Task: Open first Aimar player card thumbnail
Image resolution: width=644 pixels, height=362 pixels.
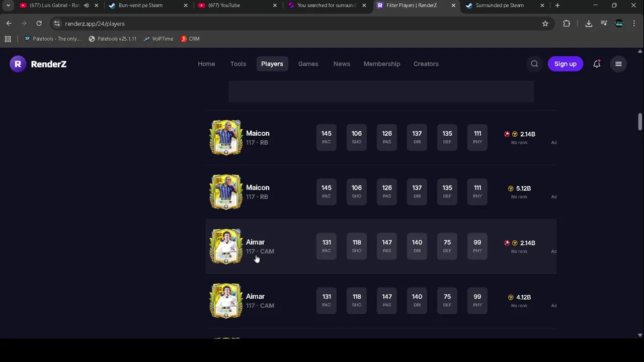Action: [226, 246]
